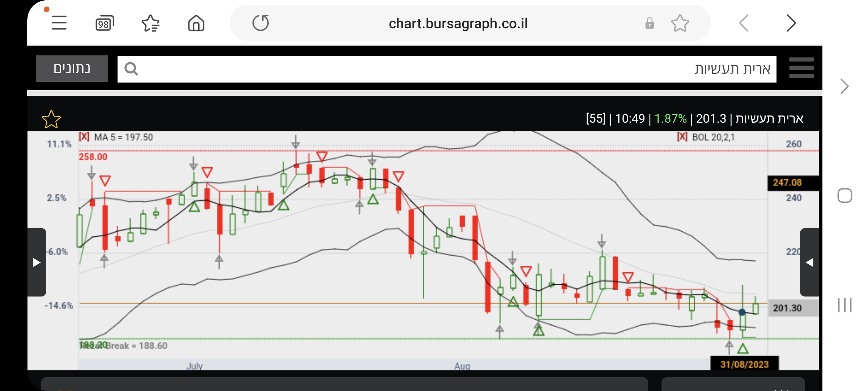Image resolution: width=868 pixels, height=391 pixels.
Task: Go to the browser home page
Action: point(196,24)
